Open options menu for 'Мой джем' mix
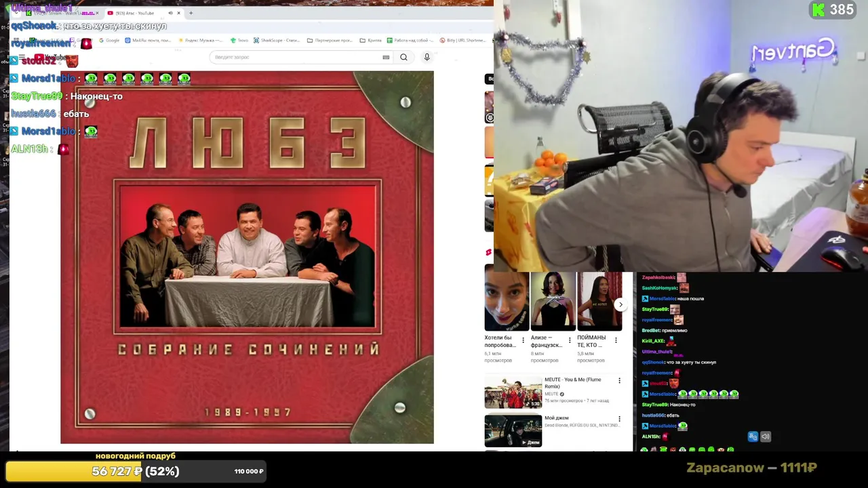Screen dimensions: 868x488 [619, 419]
